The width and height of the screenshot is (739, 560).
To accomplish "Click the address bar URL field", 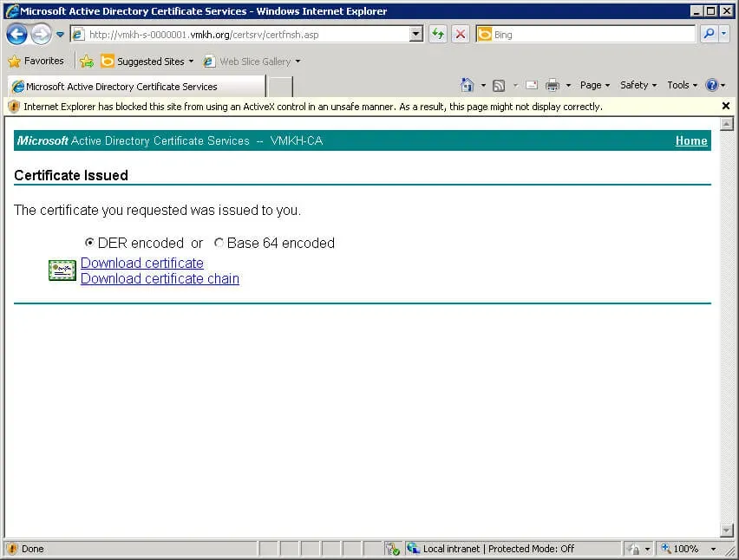I will [x=240, y=35].
